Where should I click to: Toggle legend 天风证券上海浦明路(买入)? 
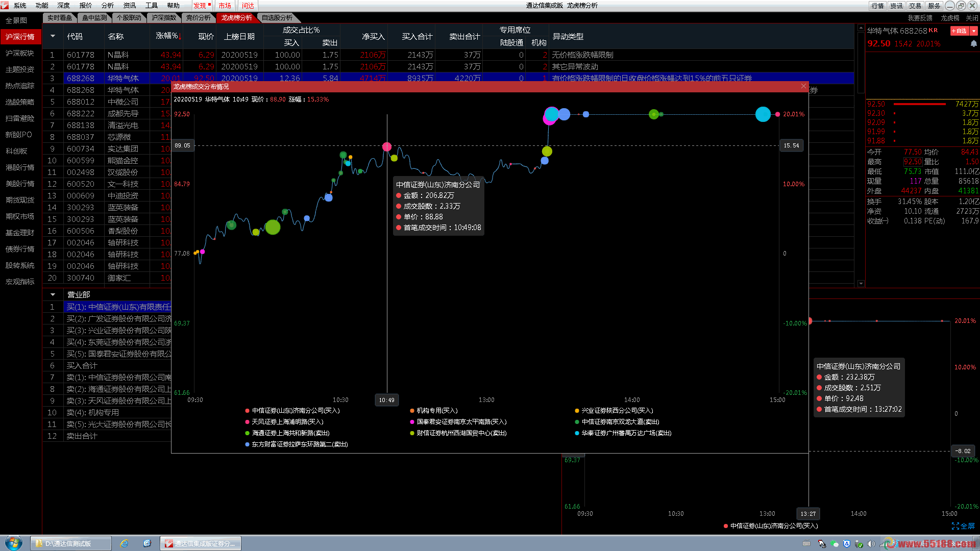coord(284,422)
